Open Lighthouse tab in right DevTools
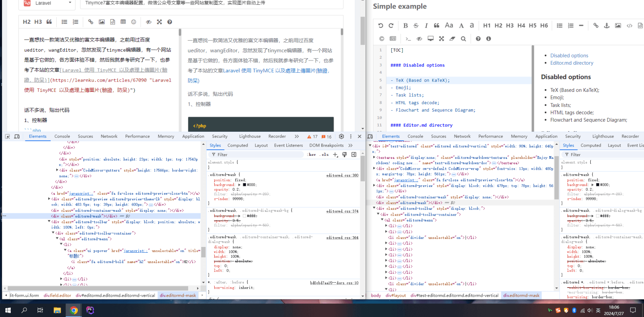 click(603, 136)
